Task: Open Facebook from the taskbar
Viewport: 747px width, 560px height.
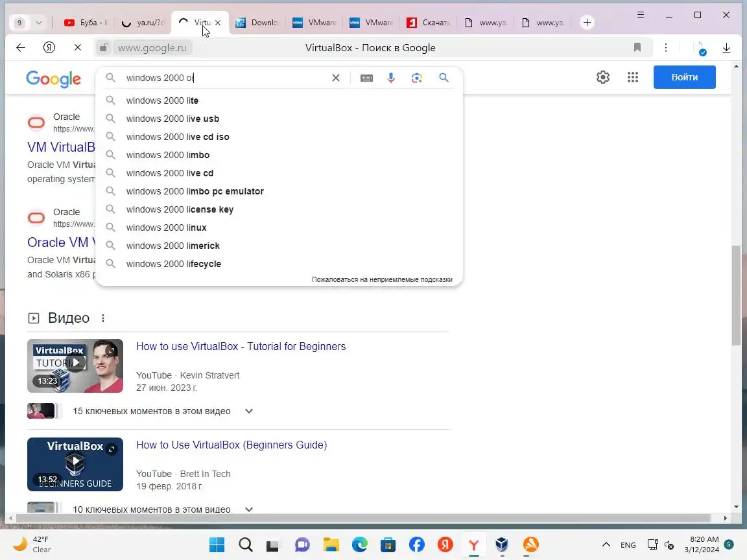Action: (417, 544)
